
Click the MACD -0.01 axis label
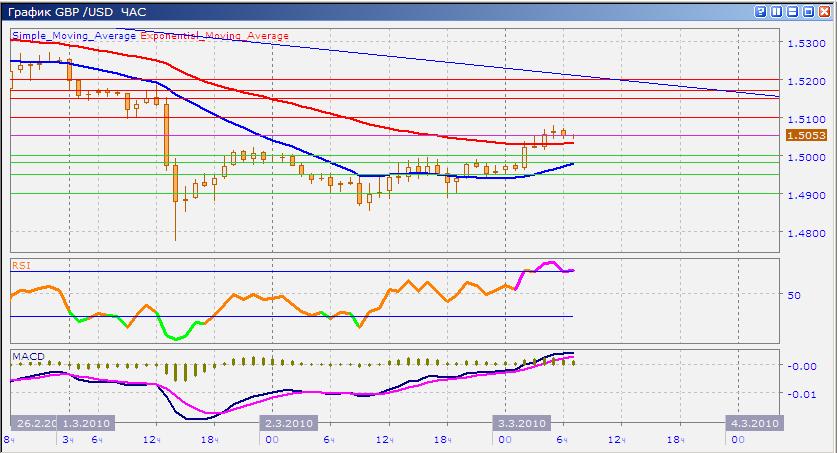[x=800, y=393]
